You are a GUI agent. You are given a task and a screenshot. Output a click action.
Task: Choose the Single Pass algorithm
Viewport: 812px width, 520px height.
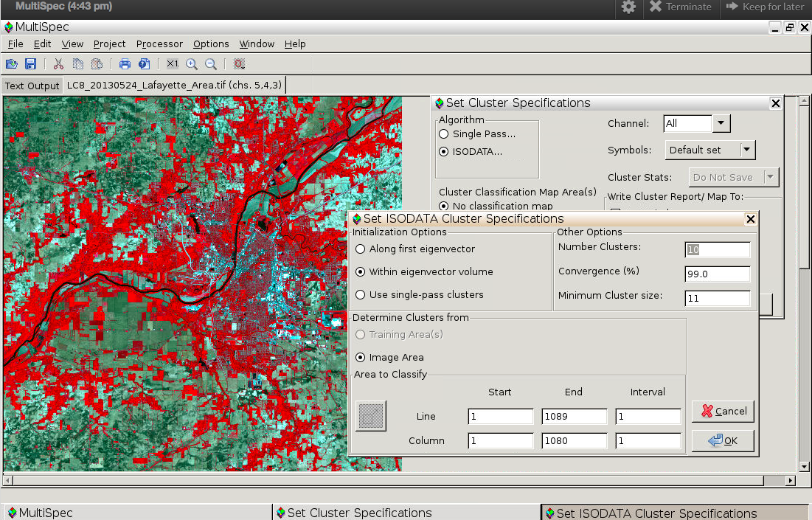coord(443,134)
